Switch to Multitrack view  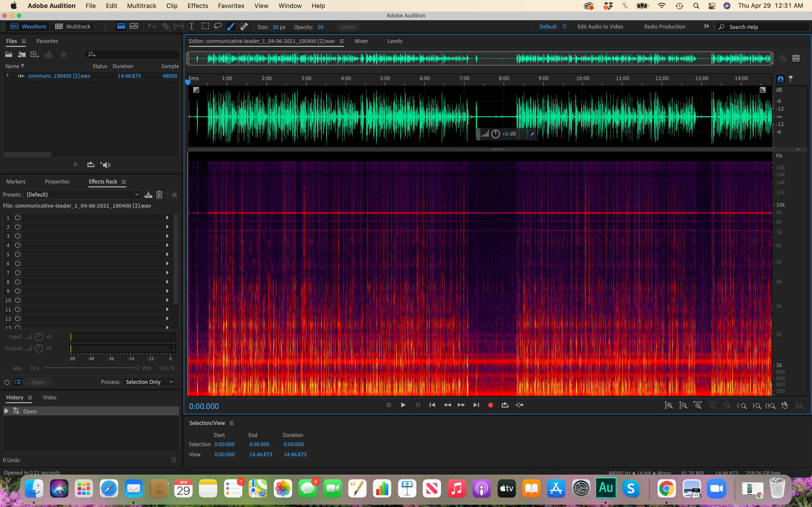[x=73, y=27]
